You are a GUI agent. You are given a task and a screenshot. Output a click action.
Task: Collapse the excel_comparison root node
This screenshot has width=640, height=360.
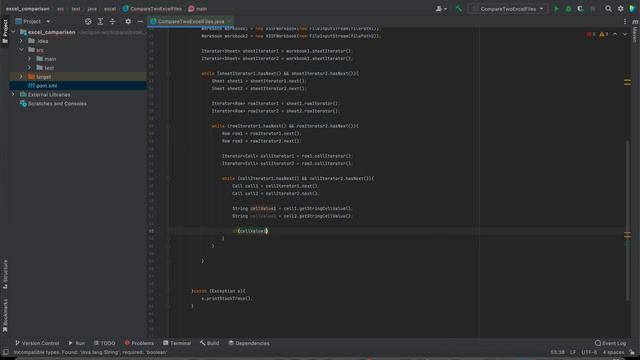13,32
